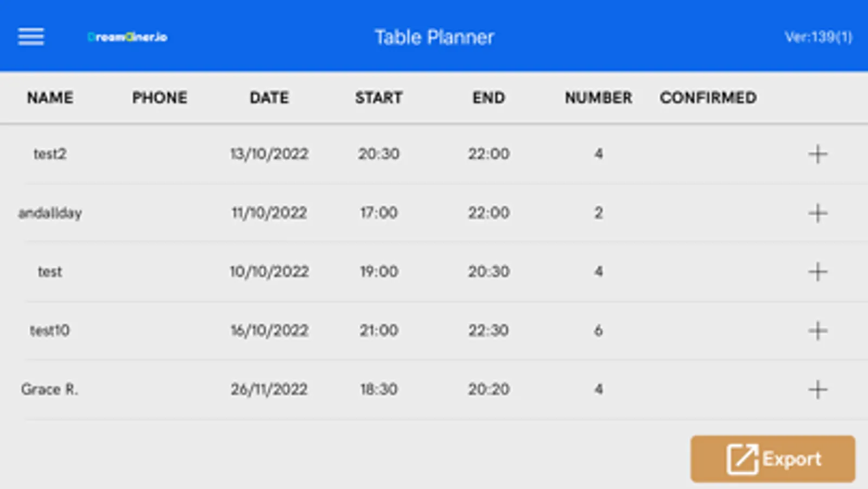This screenshot has width=868, height=489.
Task: Click the END column header
Action: [x=489, y=98]
